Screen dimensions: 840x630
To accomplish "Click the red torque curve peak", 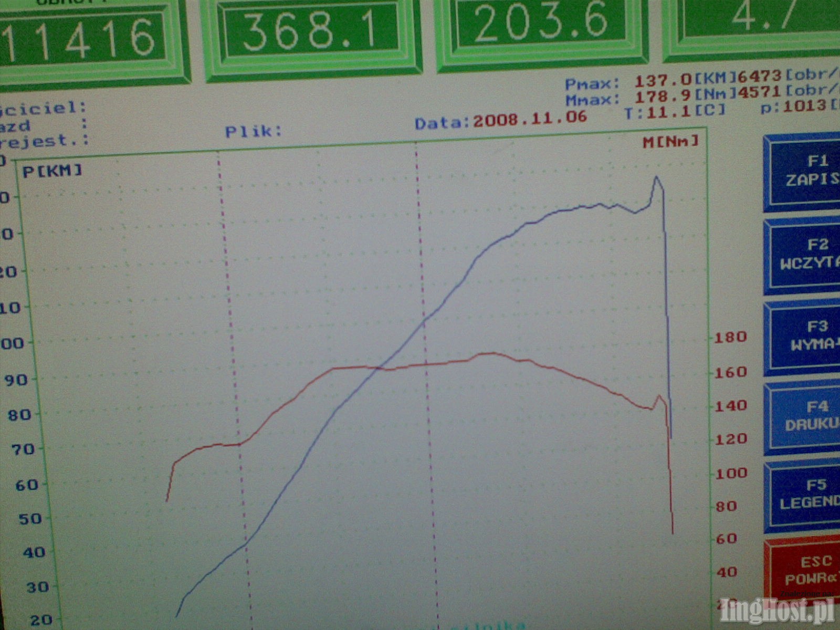I will coord(492,353).
